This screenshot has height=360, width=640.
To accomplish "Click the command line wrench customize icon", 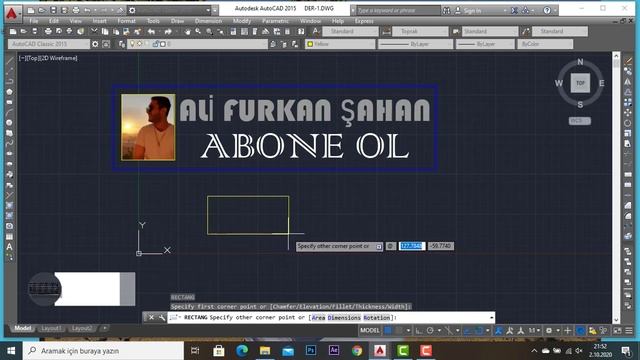I will (x=162, y=318).
